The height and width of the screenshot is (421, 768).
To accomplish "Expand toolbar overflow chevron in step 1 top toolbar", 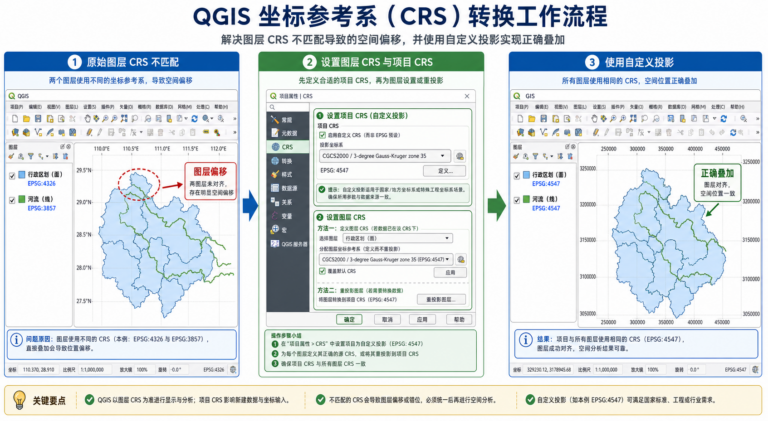I will (234, 118).
